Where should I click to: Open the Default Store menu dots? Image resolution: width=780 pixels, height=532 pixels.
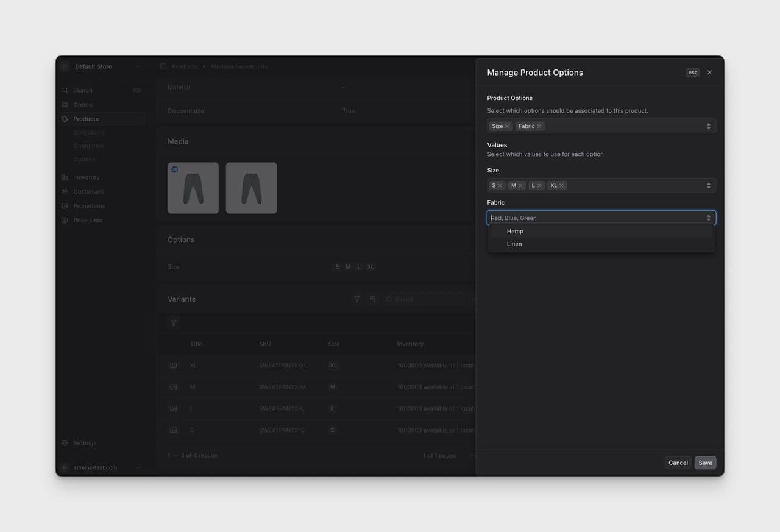coord(138,66)
